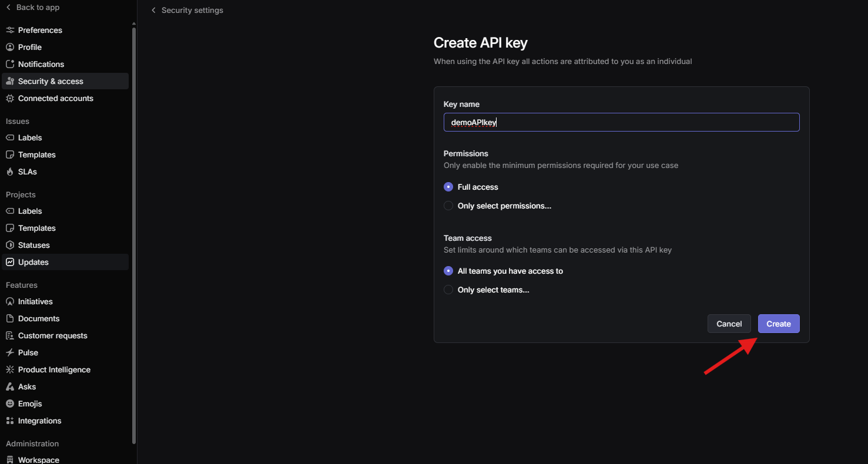Open the Integrations grid icon

tap(9, 421)
